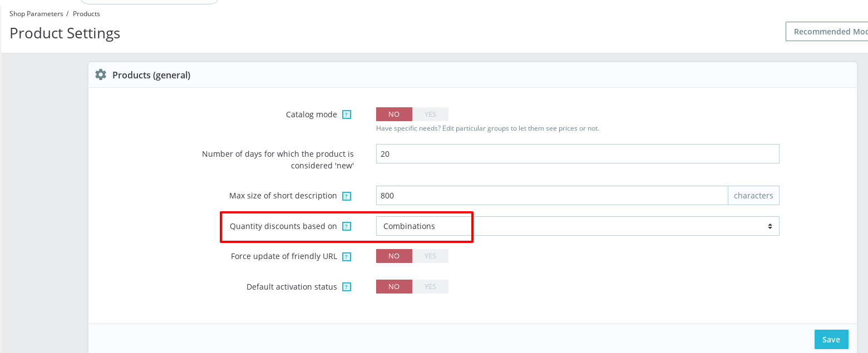Click help icon for Force update of friendly URL
Image resolution: width=868 pixels, height=353 pixels.
pos(347,256)
